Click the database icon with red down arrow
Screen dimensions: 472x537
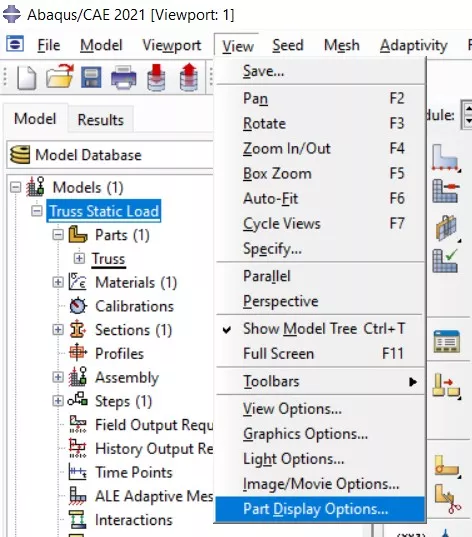pyautogui.click(x=156, y=77)
